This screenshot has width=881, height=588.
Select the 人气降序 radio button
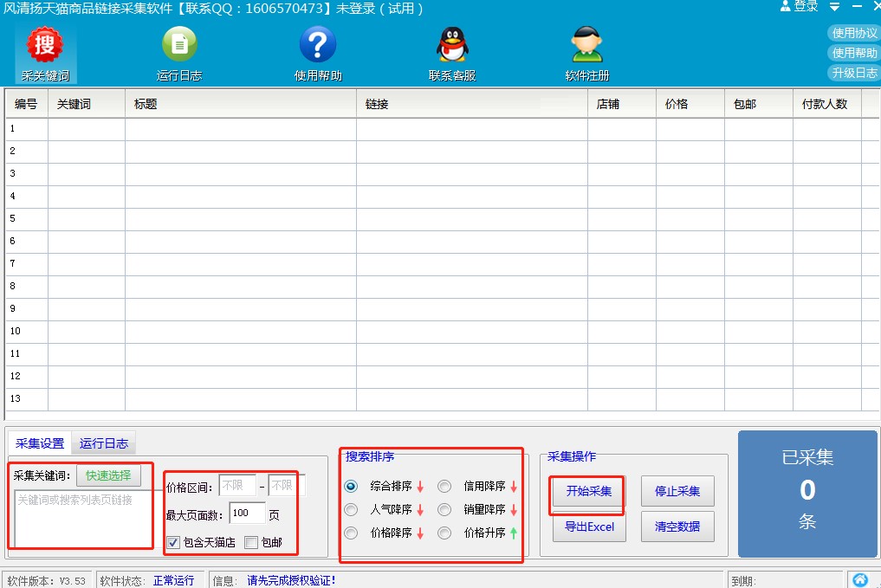(x=351, y=509)
